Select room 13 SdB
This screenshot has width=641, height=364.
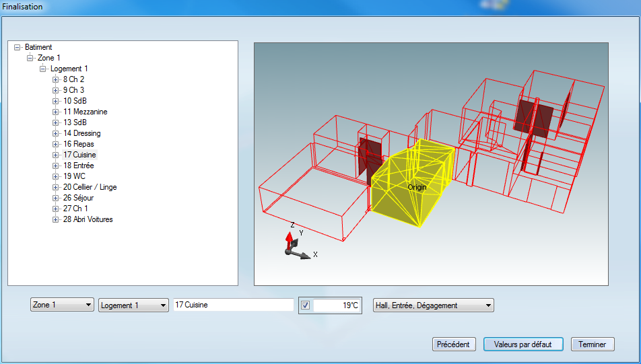coord(75,122)
